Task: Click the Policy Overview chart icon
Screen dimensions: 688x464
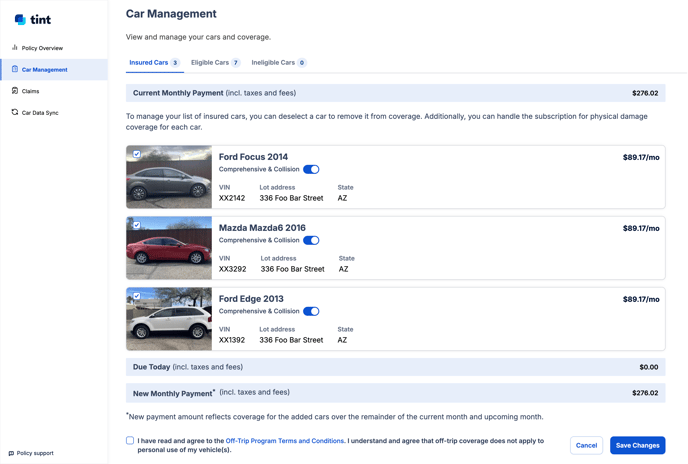Action: [x=15, y=47]
